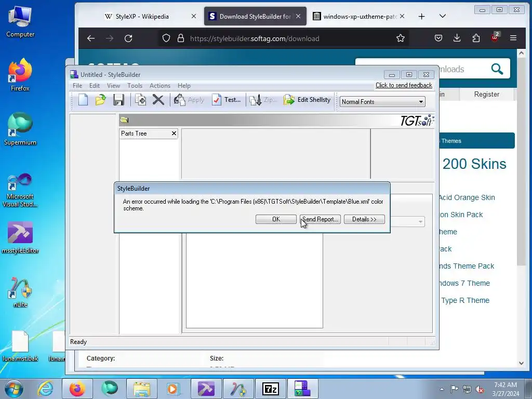Click the Firefox address bar URL

coord(255,38)
